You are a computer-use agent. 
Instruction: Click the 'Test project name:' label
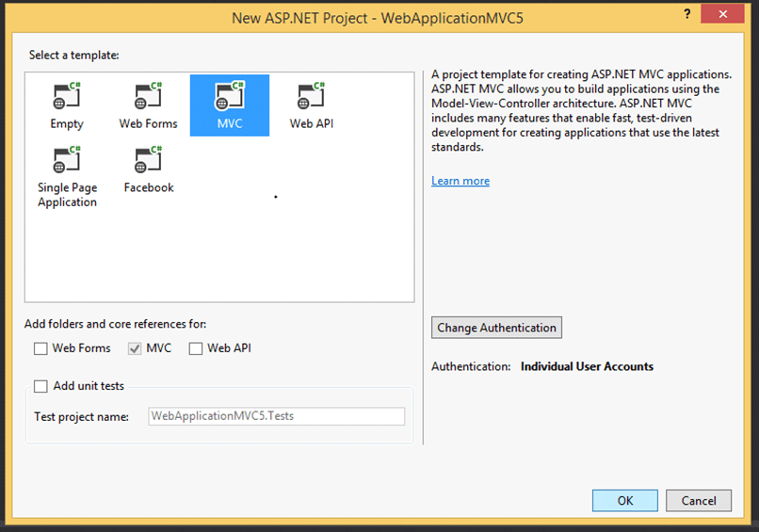(81, 417)
